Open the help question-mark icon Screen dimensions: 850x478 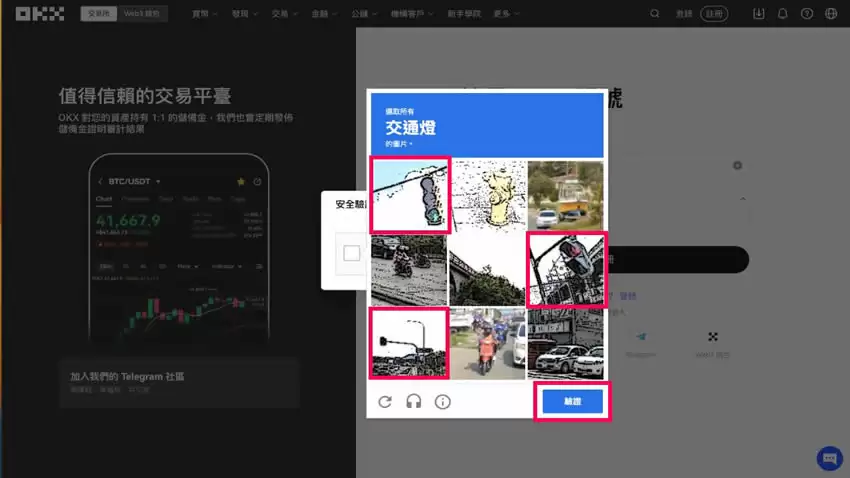point(807,14)
